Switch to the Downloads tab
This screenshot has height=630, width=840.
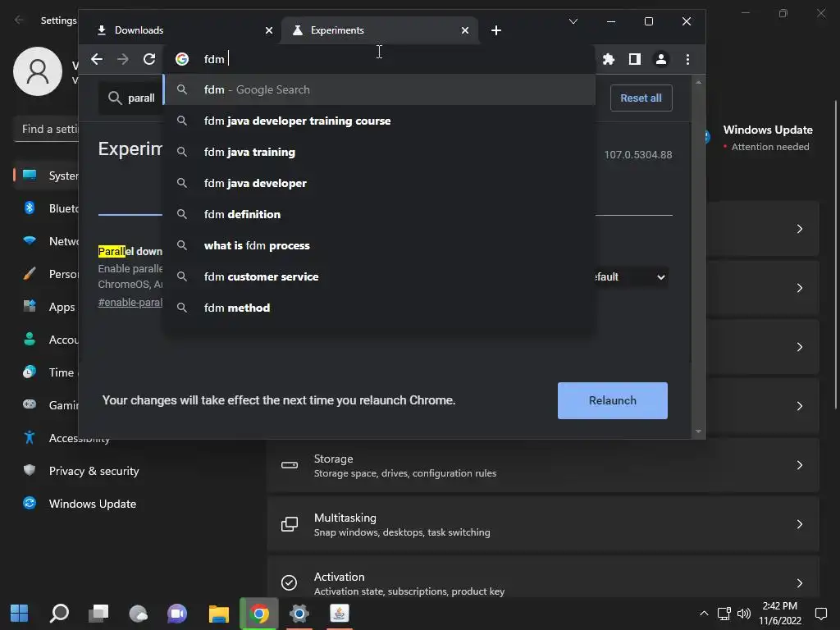coord(182,30)
